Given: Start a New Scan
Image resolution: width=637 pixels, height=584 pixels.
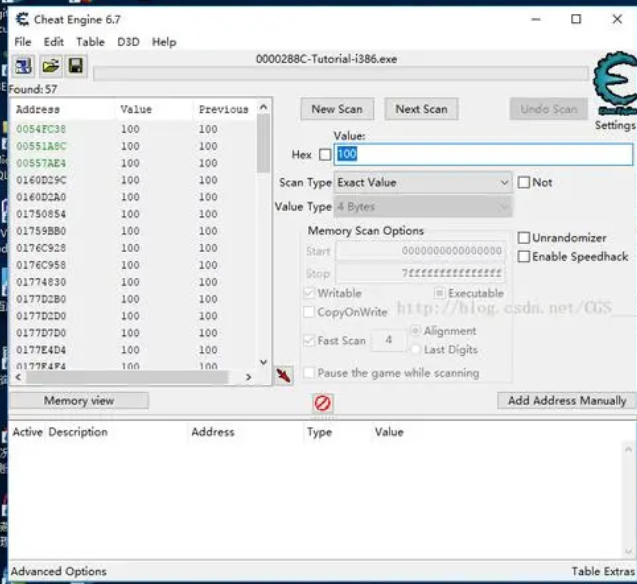Looking at the screenshot, I should (337, 109).
